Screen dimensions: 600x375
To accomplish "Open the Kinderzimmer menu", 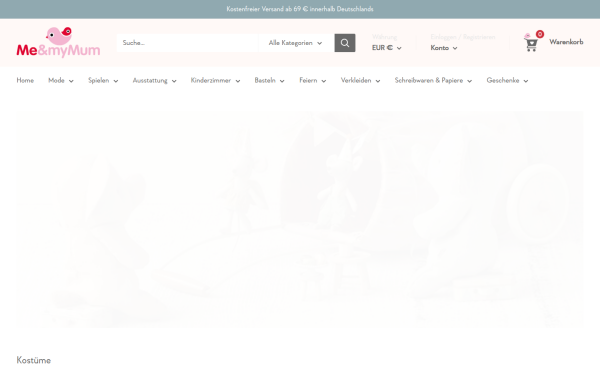I will pos(215,80).
